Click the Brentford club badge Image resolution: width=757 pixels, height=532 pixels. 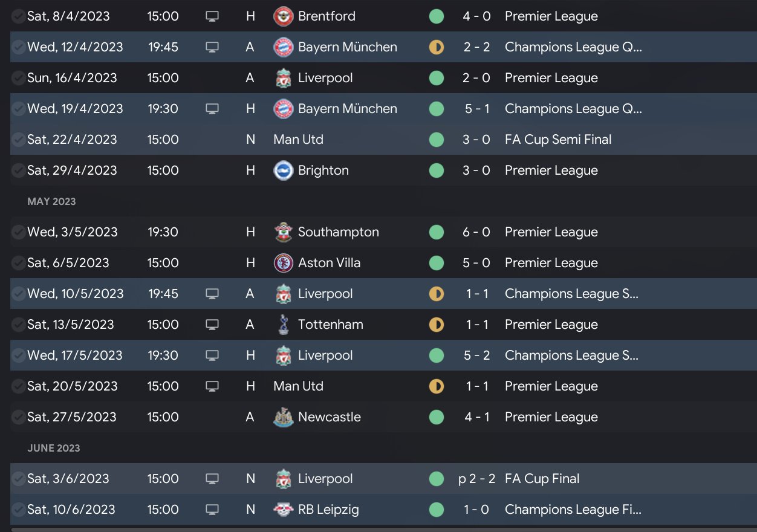click(x=283, y=16)
